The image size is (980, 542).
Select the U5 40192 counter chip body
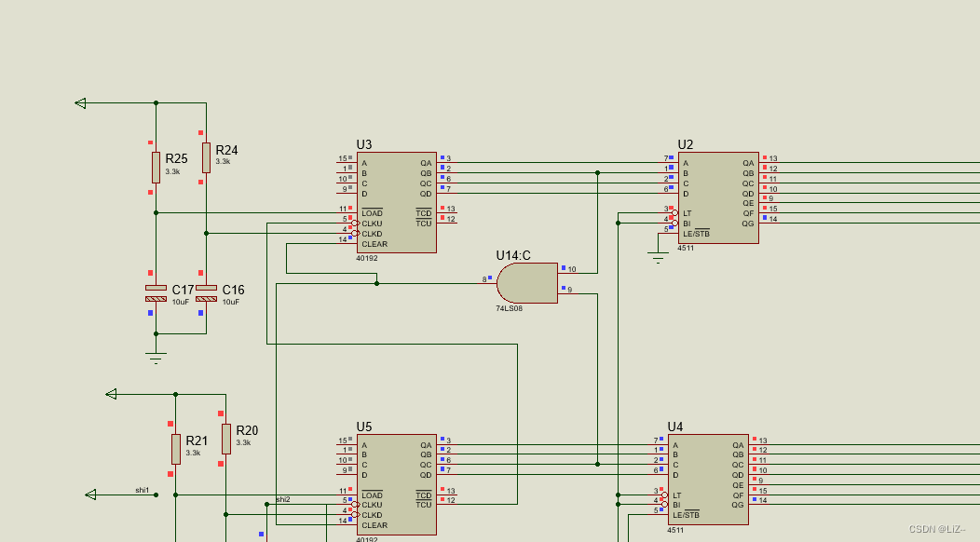[x=396, y=484]
